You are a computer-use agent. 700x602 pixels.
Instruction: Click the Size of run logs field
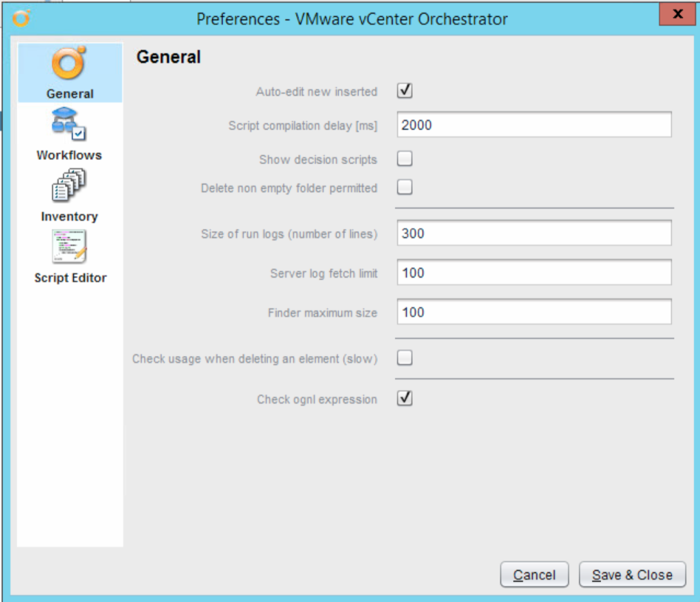[x=535, y=233]
